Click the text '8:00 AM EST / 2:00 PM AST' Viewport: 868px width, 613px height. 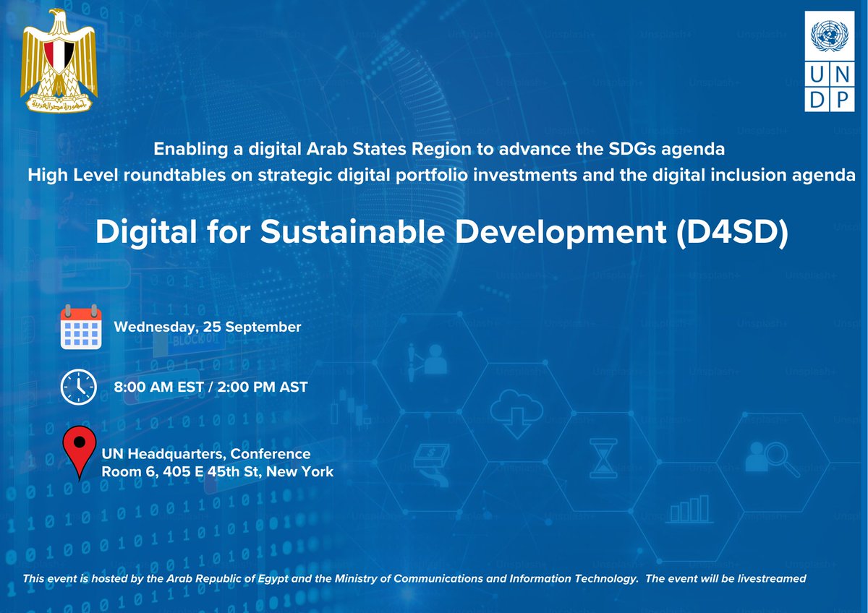tap(211, 387)
